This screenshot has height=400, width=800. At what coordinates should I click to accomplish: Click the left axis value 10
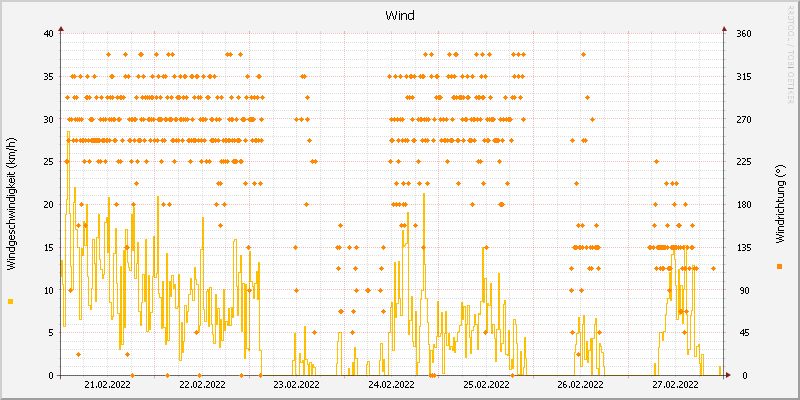[48, 290]
